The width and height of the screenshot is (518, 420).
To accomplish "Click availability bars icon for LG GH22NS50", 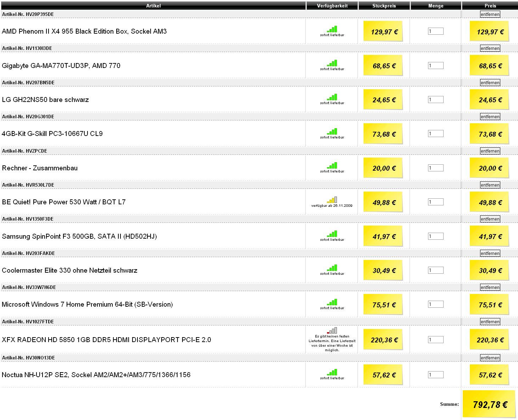I will [332, 97].
